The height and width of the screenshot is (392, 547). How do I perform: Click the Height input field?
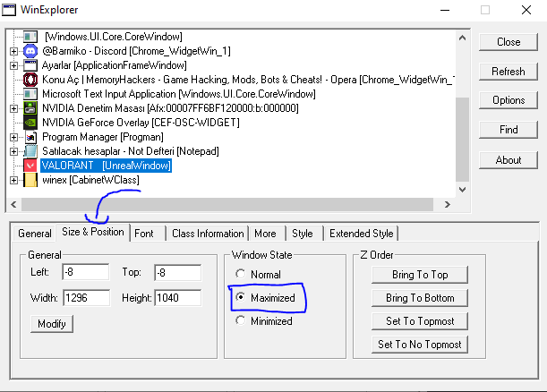pos(178,298)
